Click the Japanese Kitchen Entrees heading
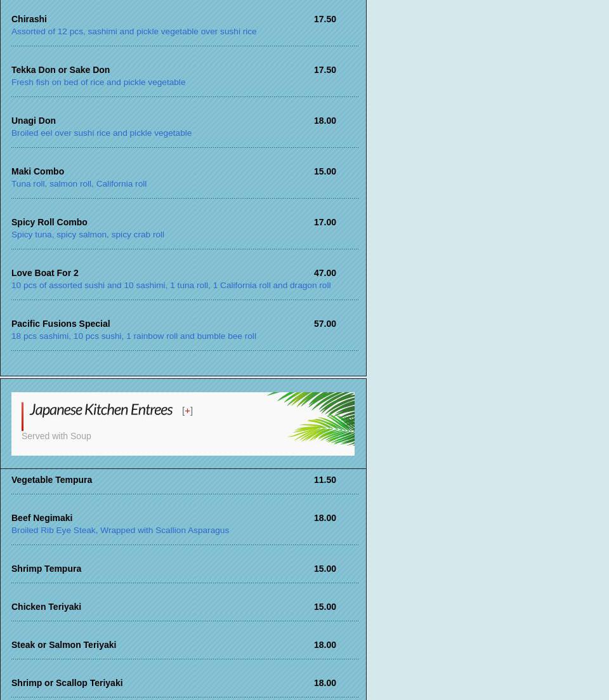The image size is (609, 700). (101, 410)
